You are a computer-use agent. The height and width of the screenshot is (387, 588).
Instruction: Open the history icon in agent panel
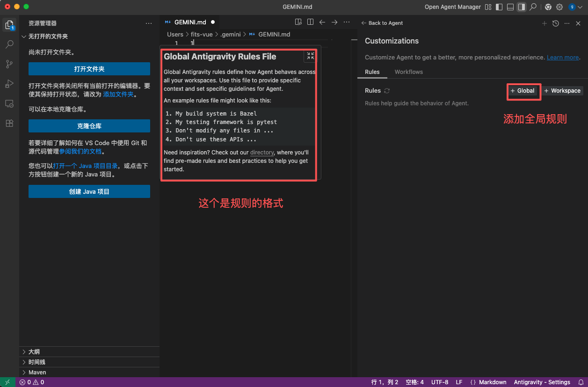pos(556,23)
